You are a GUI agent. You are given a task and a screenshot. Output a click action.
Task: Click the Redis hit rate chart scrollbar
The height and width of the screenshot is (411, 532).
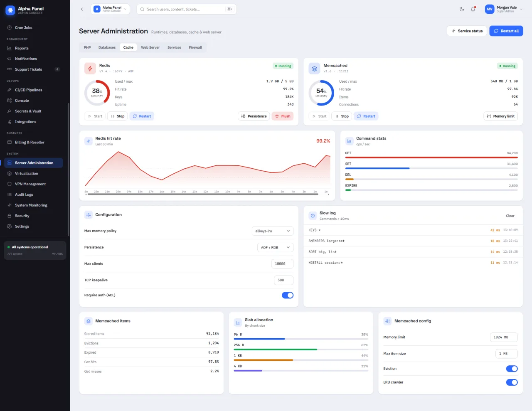point(203,194)
